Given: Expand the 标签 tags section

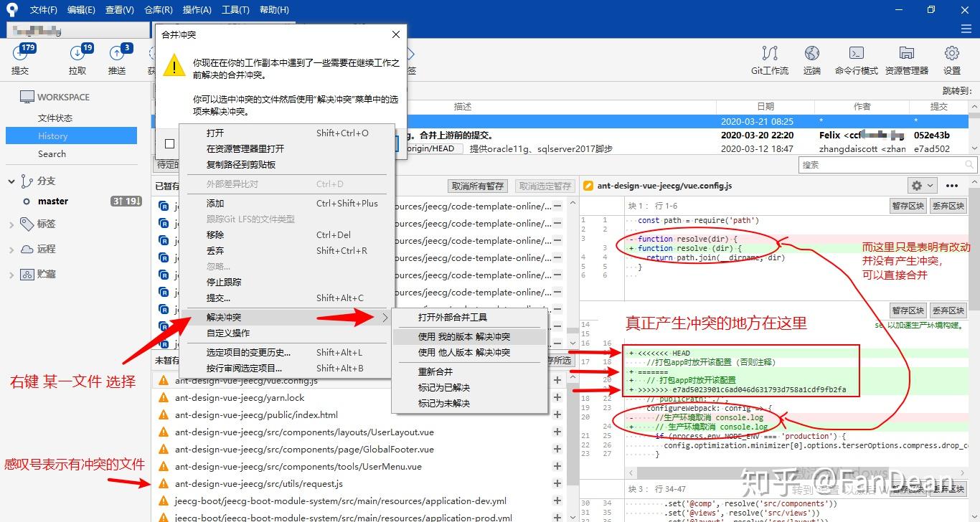Looking at the screenshot, I should 11,224.
